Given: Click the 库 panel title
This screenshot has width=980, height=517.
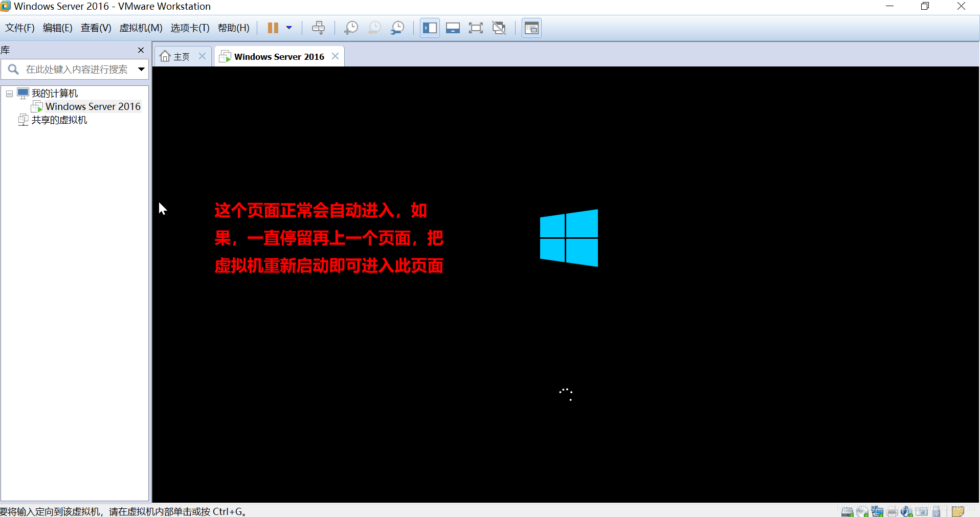Looking at the screenshot, I should pos(5,50).
